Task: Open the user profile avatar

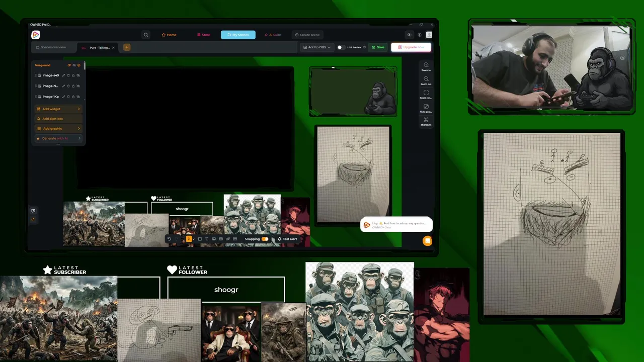Action: [429, 35]
